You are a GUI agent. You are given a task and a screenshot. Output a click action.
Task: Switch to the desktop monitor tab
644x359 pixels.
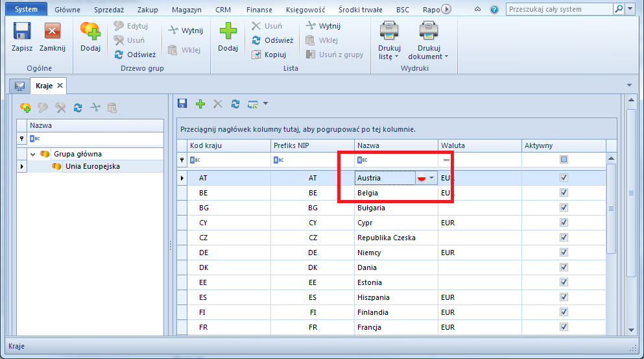[19, 86]
